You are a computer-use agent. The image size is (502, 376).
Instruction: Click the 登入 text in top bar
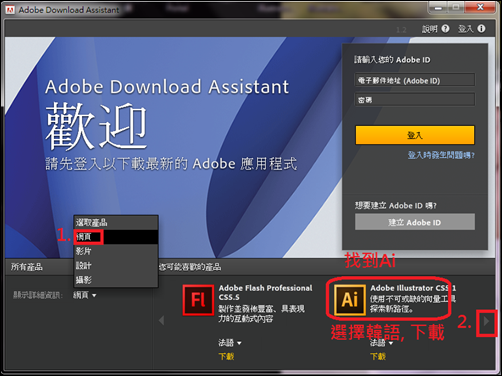[466, 29]
